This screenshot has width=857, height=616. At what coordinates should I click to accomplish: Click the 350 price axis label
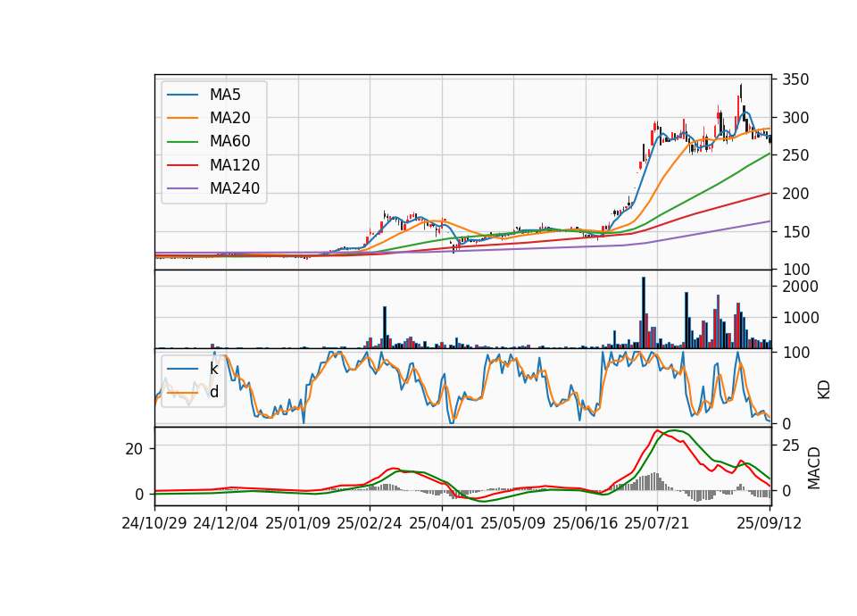[x=795, y=79]
